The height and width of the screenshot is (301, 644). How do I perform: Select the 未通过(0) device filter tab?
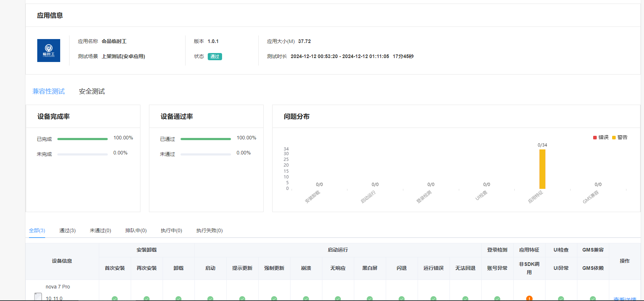[100, 230]
